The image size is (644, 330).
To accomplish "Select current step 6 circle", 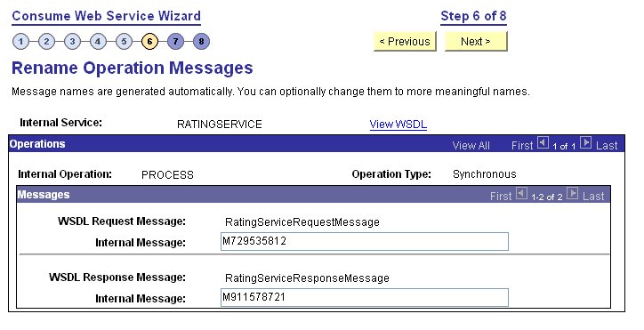I will (149, 42).
